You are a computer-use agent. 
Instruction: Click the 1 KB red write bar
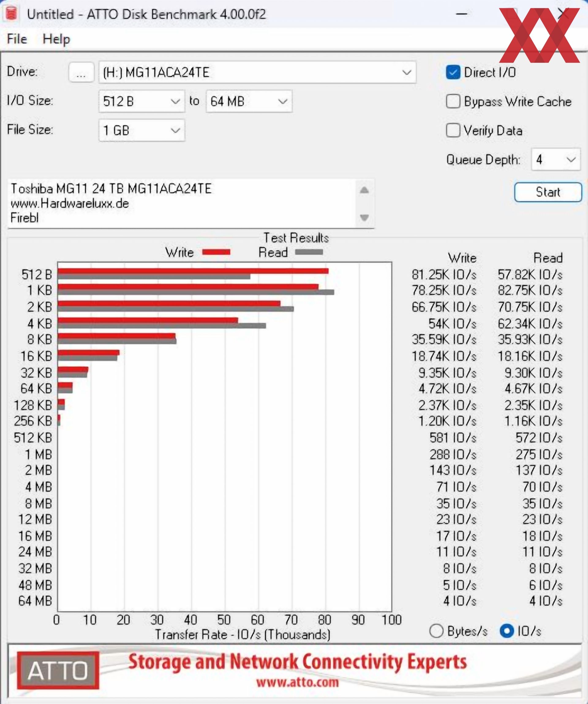tap(188, 287)
